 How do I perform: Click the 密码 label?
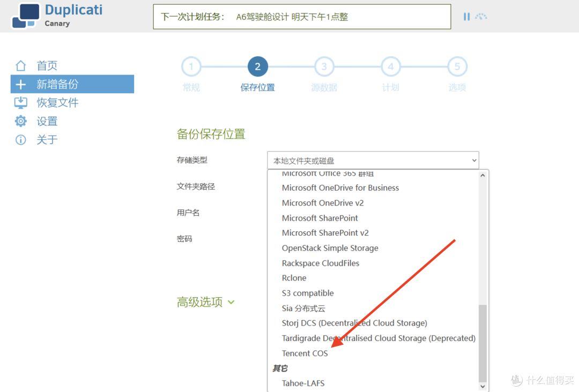click(x=184, y=239)
